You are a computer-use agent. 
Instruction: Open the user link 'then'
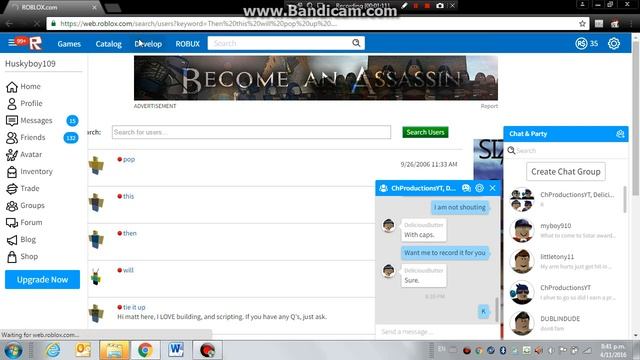click(130, 233)
